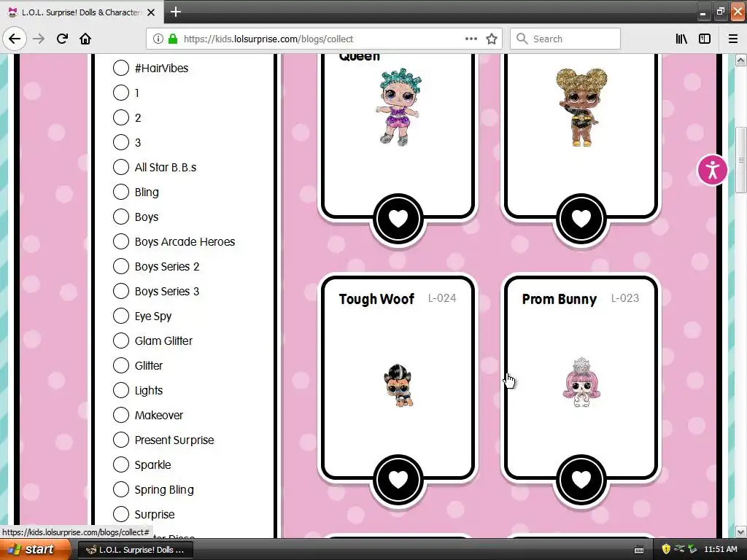The width and height of the screenshot is (747, 560).
Task: Click the browser forward arrow
Action: click(x=39, y=39)
